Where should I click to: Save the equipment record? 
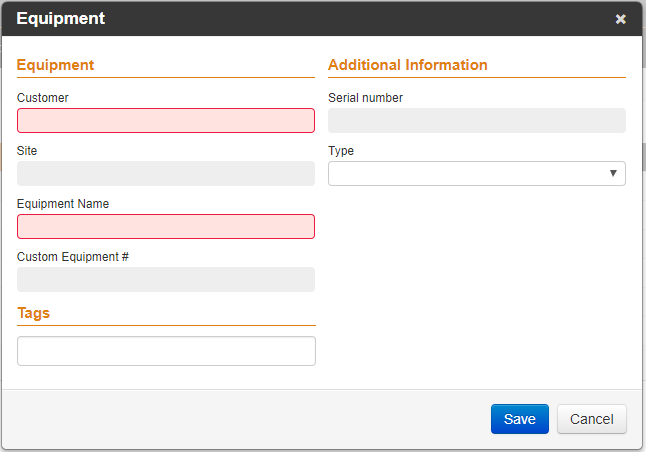tap(520, 419)
